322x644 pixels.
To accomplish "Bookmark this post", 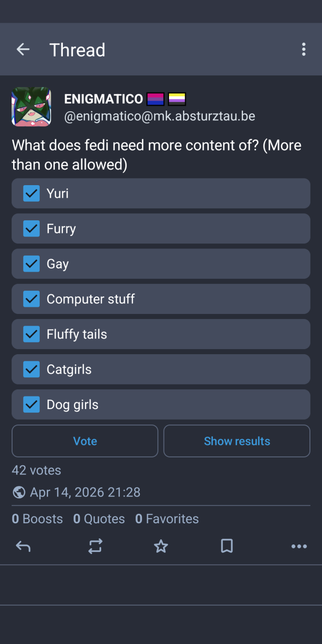I will click(226, 546).
